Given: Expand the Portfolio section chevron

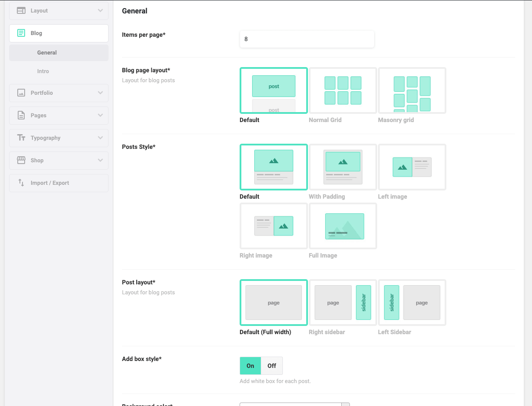Looking at the screenshot, I should (x=100, y=93).
